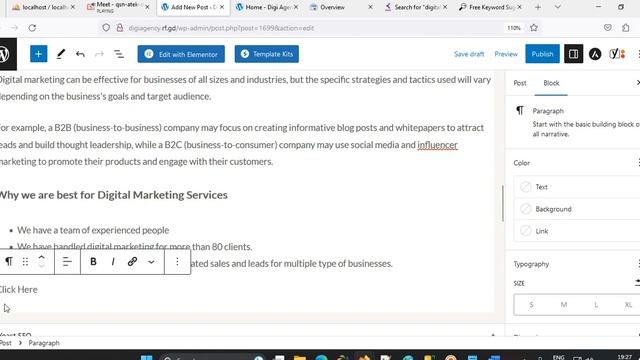Select font size XL
Screen dimensions: 640x360
pyautogui.click(x=628, y=304)
